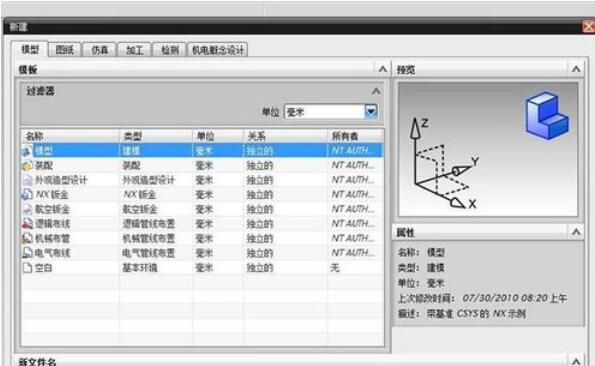Image resolution: width=595 pixels, height=366 pixels.
Task: Click the 逻辑布线 template icon
Action: coord(27,224)
